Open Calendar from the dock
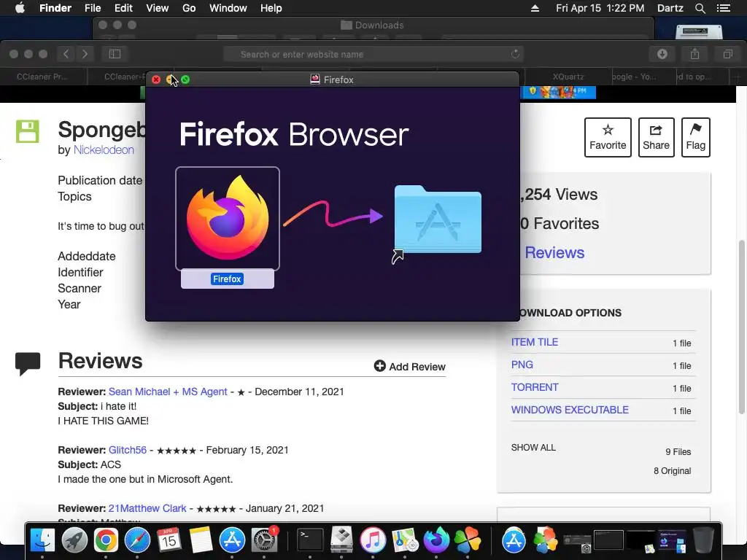This screenshot has height=560, width=747. tap(169, 540)
